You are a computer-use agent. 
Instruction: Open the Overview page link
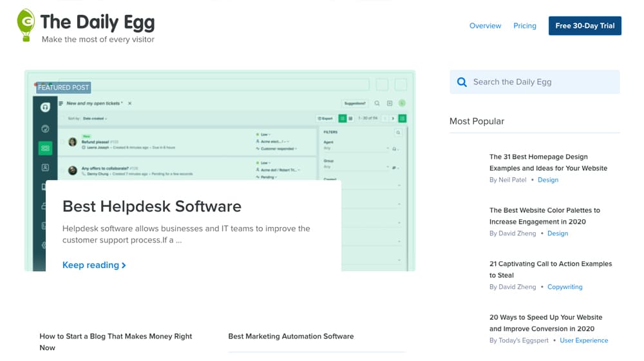(x=485, y=26)
